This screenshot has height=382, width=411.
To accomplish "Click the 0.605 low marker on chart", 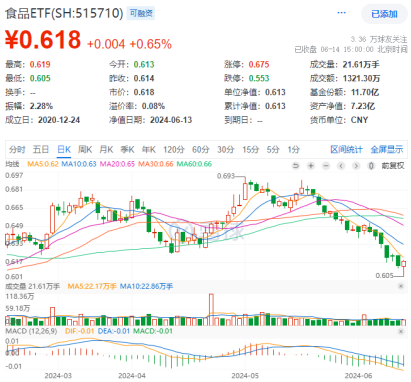I will [x=384, y=275].
